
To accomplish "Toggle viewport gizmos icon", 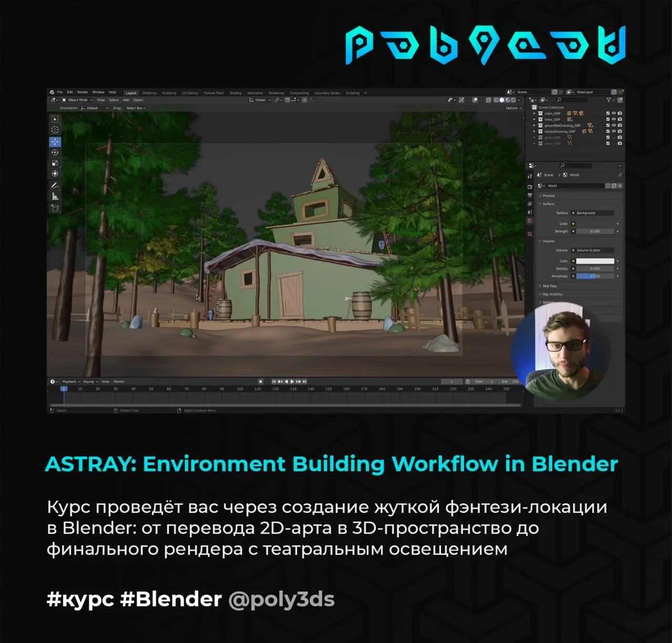I will (461, 100).
